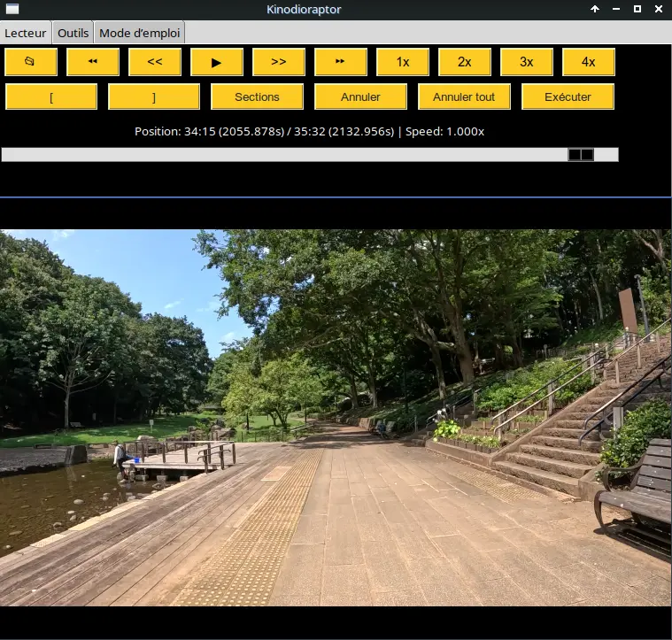Switch to the Outils tab
This screenshot has width=672, height=640.
click(x=73, y=33)
